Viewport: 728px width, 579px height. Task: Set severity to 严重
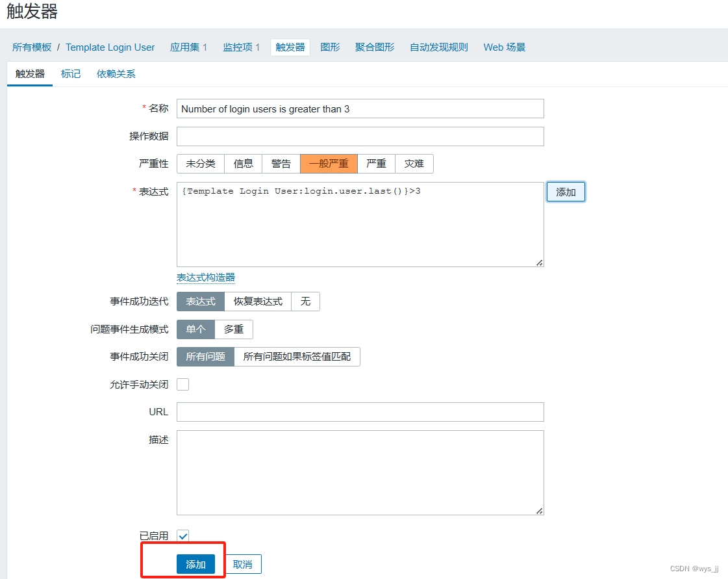point(376,164)
